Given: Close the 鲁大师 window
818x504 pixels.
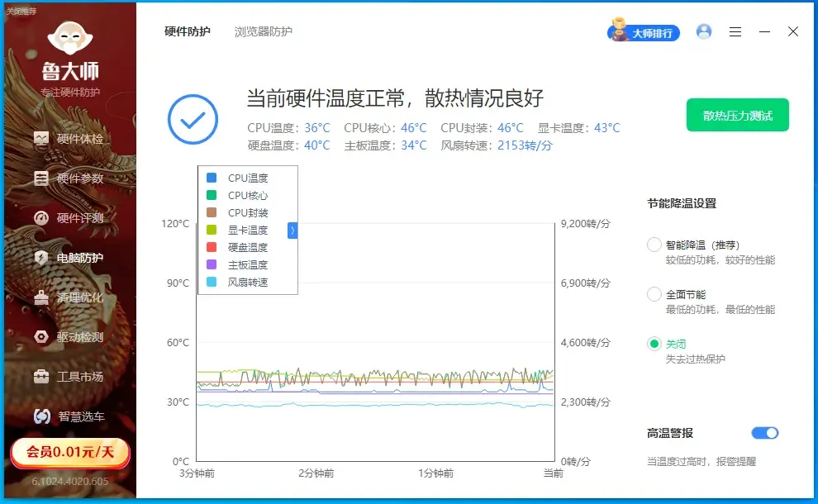Looking at the screenshot, I should point(793,32).
